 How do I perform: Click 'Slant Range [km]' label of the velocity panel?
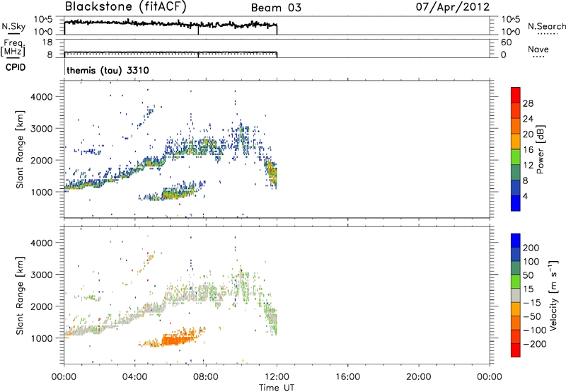click(x=20, y=296)
